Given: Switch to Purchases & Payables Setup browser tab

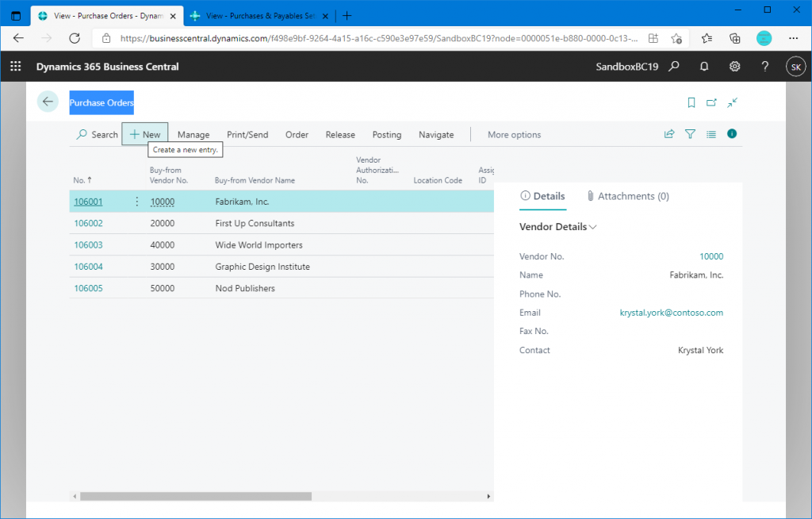Looking at the screenshot, I should point(259,16).
